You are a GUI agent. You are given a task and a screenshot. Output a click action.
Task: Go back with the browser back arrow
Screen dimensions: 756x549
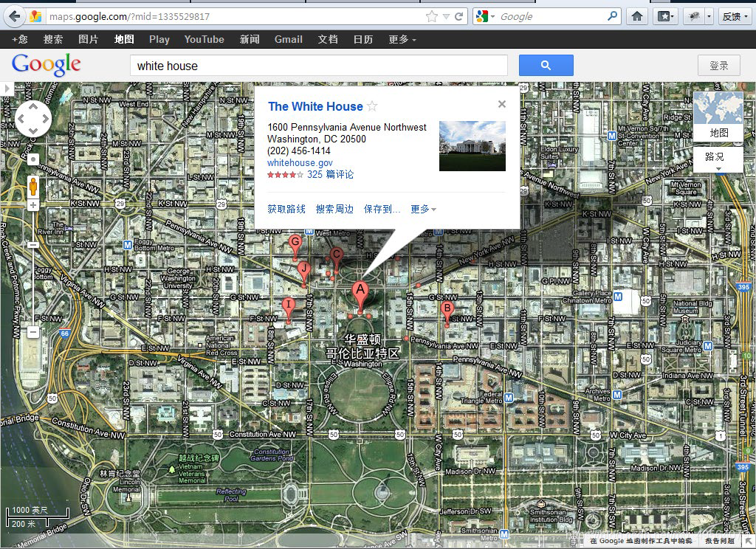point(14,16)
